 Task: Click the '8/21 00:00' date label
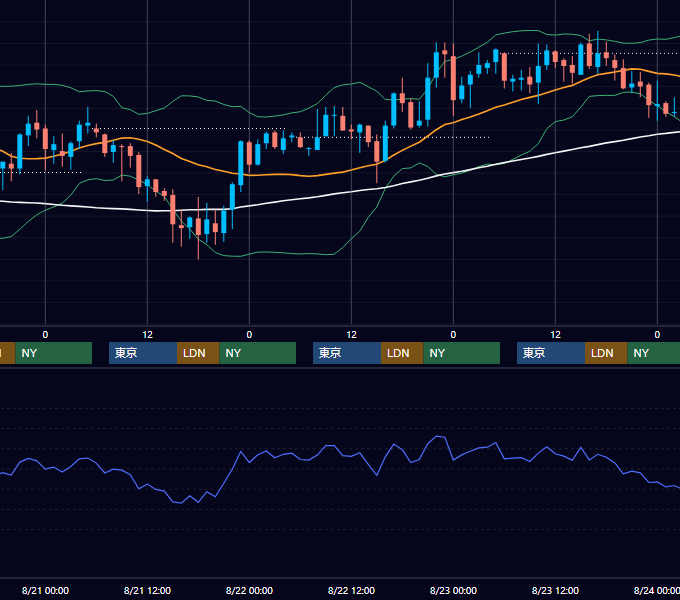[45, 590]
